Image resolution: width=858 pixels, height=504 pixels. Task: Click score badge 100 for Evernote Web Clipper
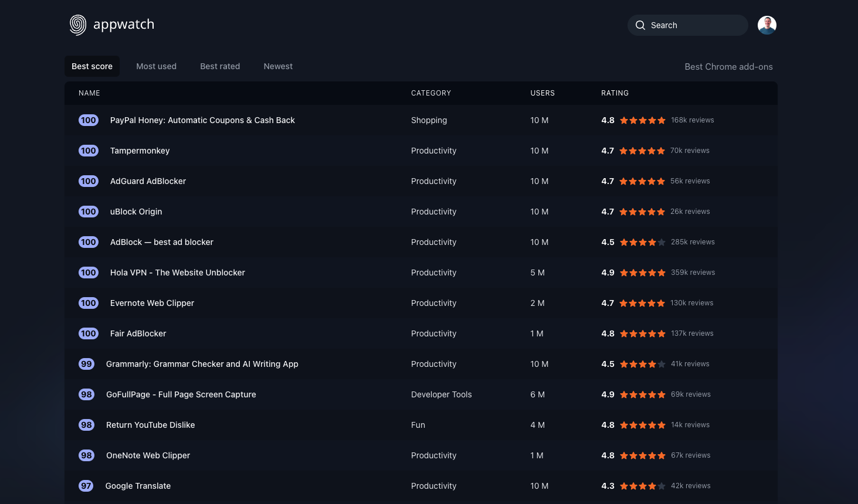click(89, 303)
